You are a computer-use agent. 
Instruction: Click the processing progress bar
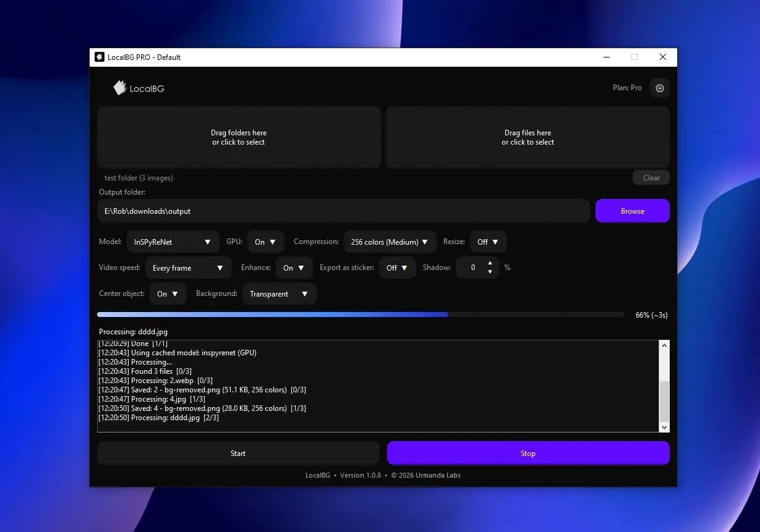point(361,315)
